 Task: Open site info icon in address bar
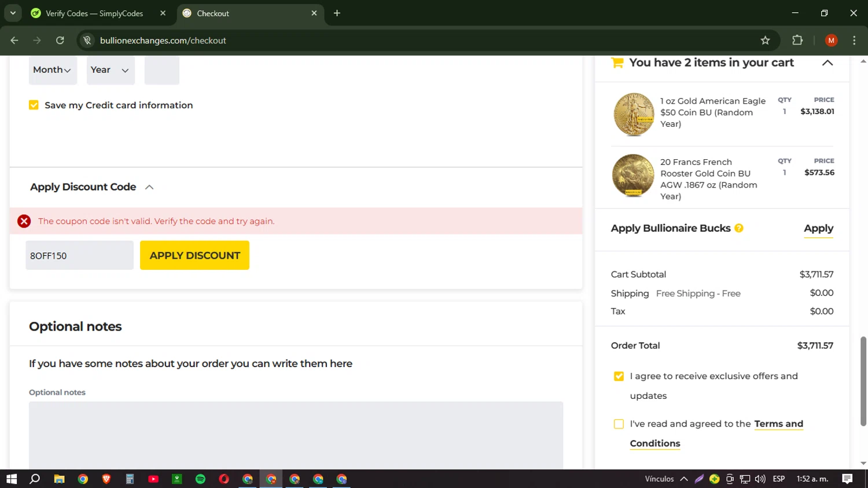tap(87, 41)
